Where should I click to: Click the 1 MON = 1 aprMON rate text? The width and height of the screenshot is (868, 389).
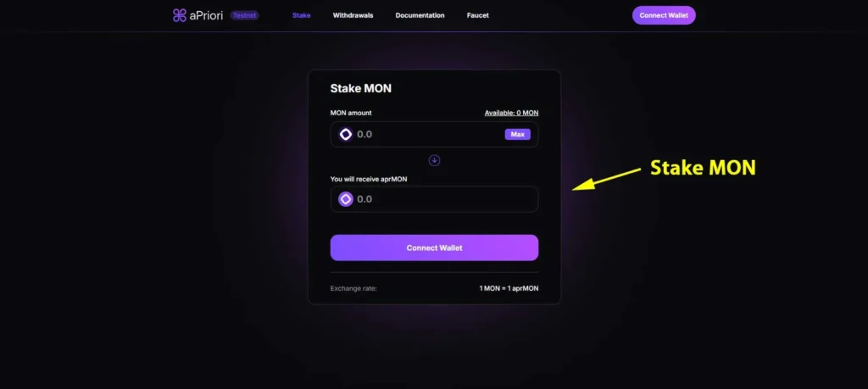click(x=509, y=288)
